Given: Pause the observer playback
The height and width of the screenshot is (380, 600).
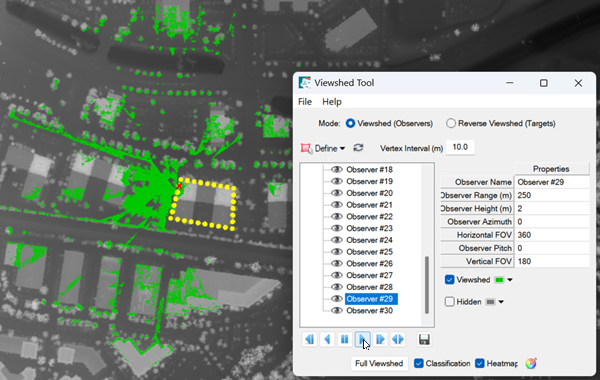Looking at the screenshot, I should [x=345, y=339].
